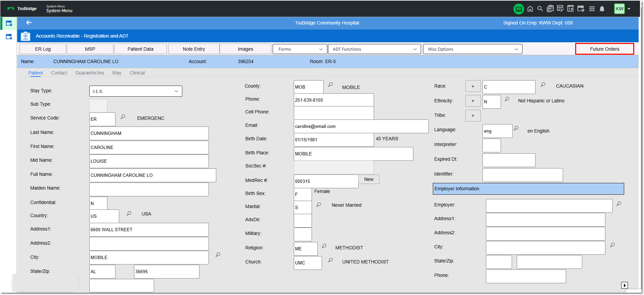The image size is (644, 295).
Task: Look up County with magnifier
Action: (330, 85)
